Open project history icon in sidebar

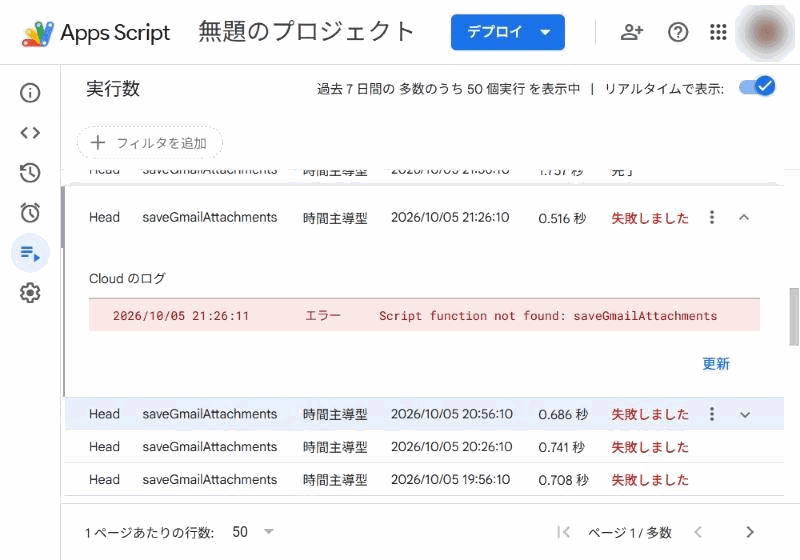(x=30, y=172)
